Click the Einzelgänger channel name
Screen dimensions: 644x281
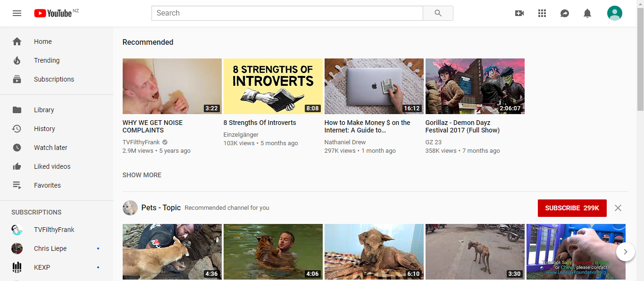click(241, 134)
